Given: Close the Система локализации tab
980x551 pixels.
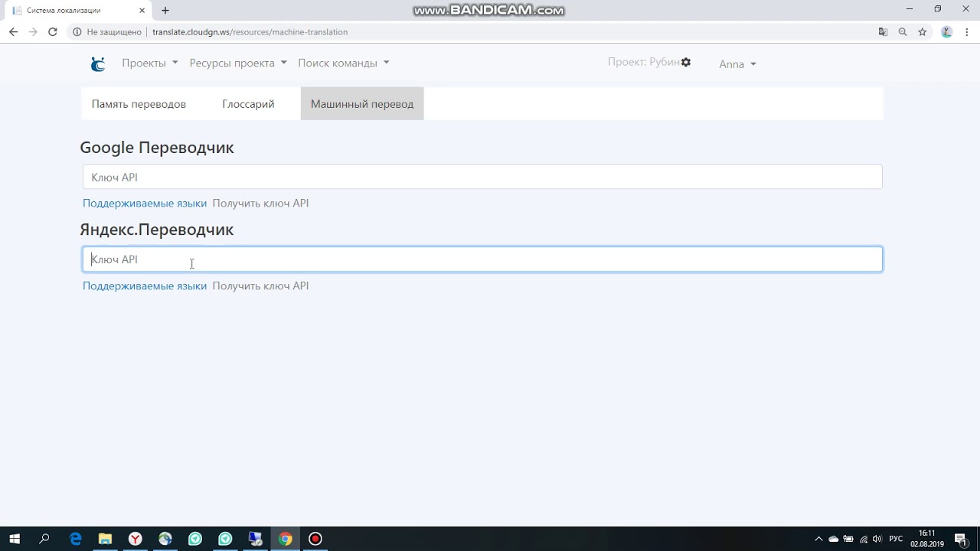Looking at the screenshot, I should 142,11.
